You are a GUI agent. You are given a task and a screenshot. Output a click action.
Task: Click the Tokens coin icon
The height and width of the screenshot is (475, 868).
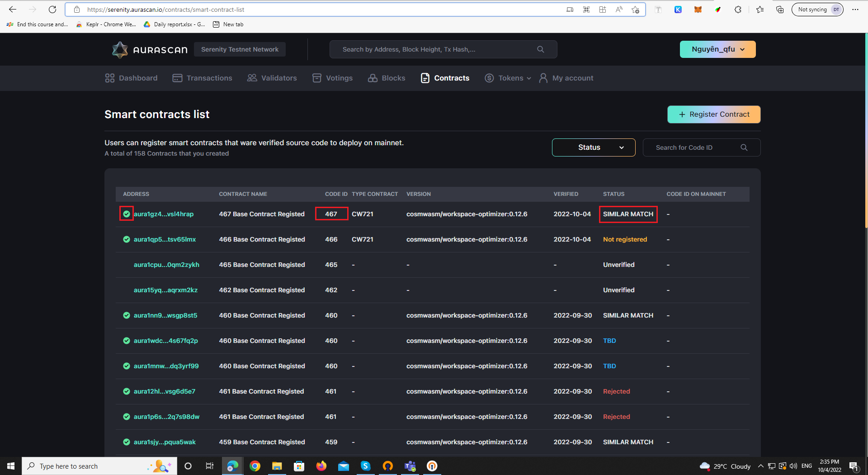coord(489,78)
